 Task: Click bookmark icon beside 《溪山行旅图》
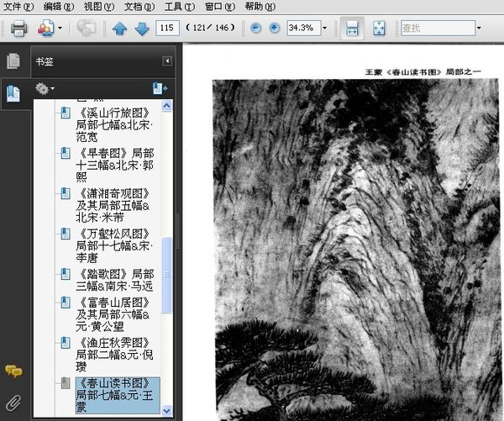point(66,113)
